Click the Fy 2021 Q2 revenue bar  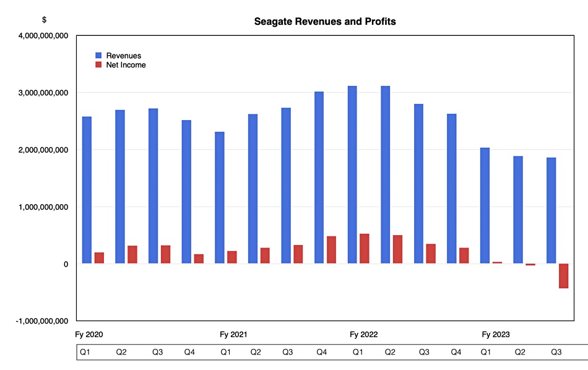(253, 189)
